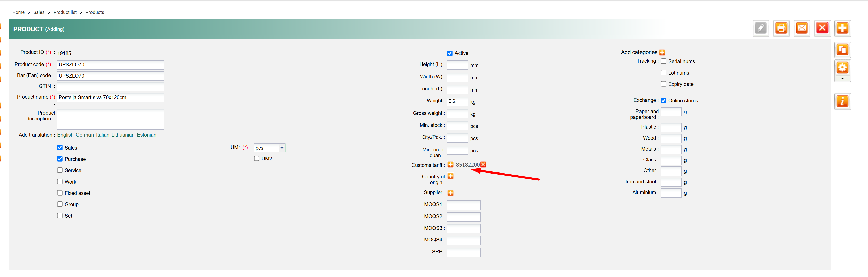The image size is (868, 277).
Task: Enable the Service checkbox
Action: click(60, 170)
